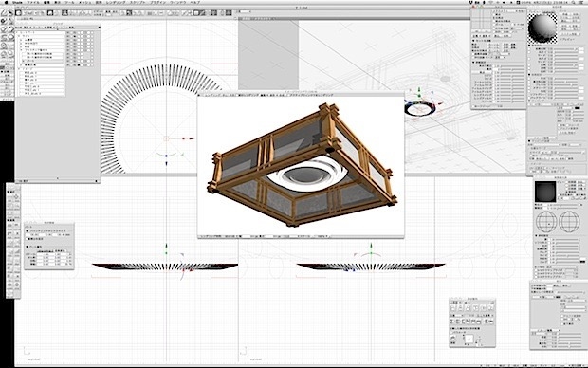Collapse the 効果設定 section in surface panel
This screenshot has width=588, height=368.
coord(530,75)
